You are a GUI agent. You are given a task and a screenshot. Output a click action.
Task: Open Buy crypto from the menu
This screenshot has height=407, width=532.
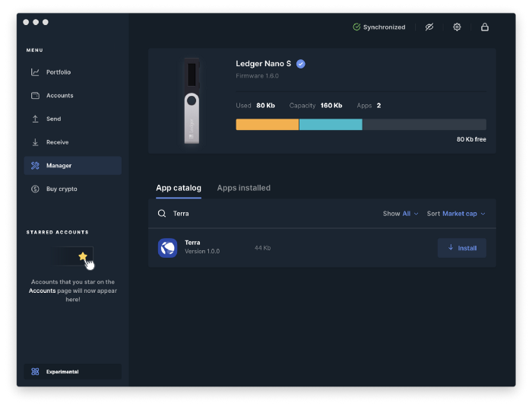[73, 189]
